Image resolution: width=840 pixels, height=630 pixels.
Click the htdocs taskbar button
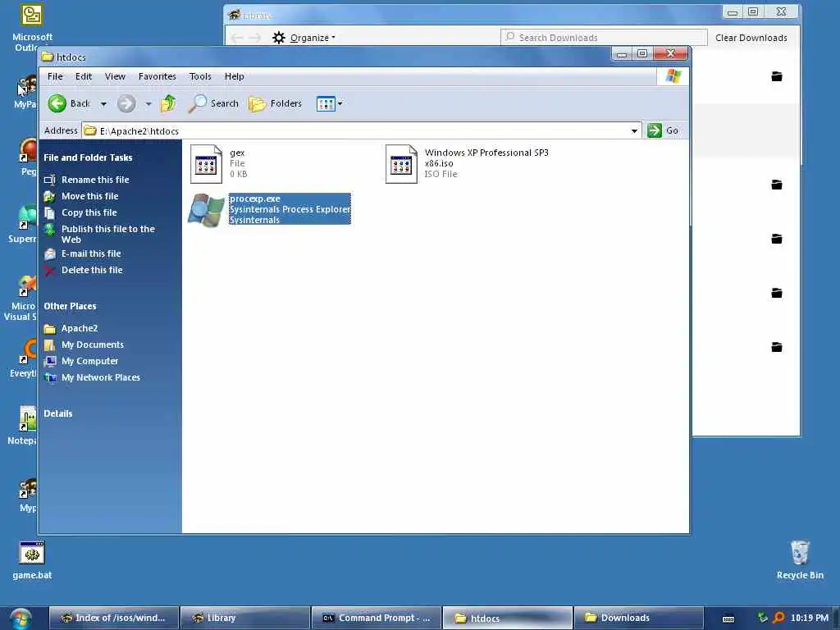point(507,618)
